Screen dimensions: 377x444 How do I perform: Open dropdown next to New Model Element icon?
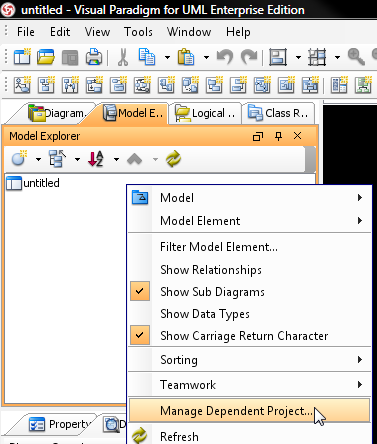click(38, 159)
